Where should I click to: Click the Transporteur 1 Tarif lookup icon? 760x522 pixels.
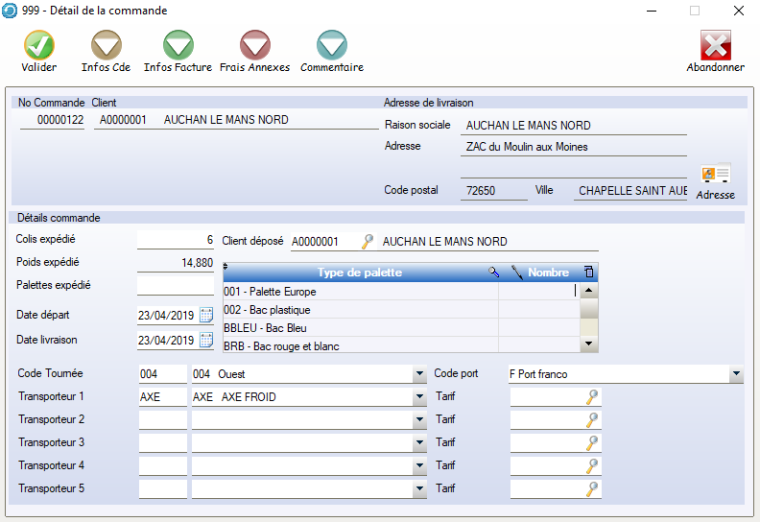[x=592, y=397]
